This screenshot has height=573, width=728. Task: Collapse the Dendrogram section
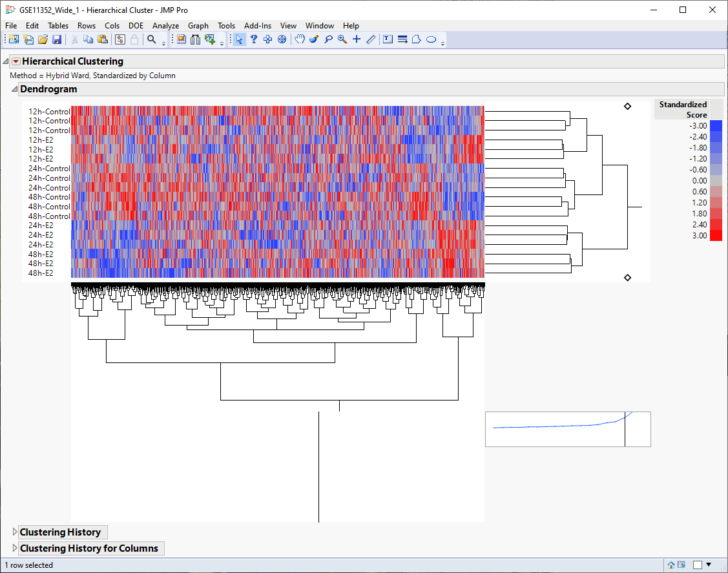(x=14, y=89)
